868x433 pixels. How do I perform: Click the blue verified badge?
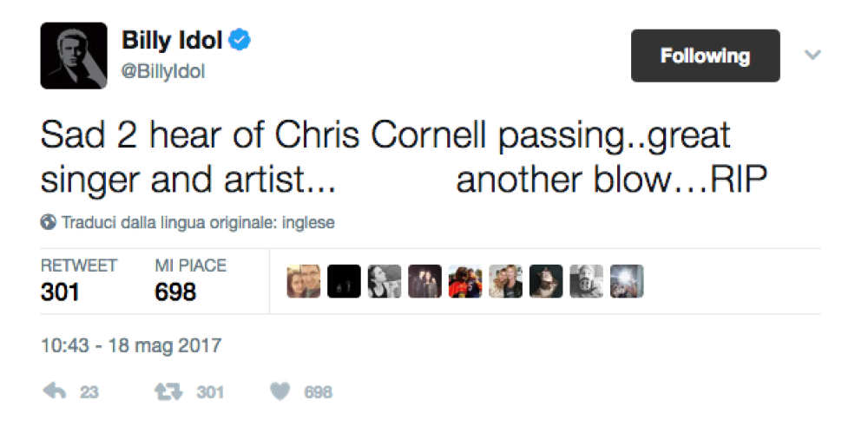(x=240, y=41)
